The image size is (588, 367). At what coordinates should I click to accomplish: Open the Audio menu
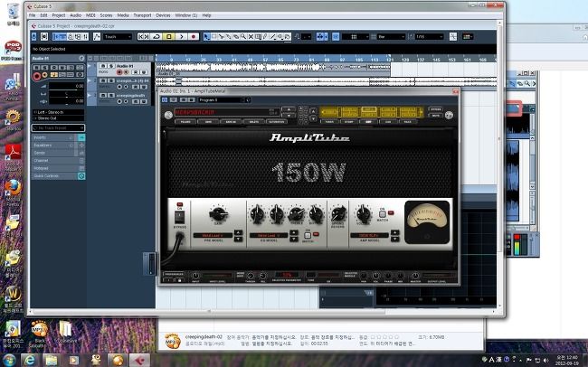pyautogui.click(x=75, y=15)
